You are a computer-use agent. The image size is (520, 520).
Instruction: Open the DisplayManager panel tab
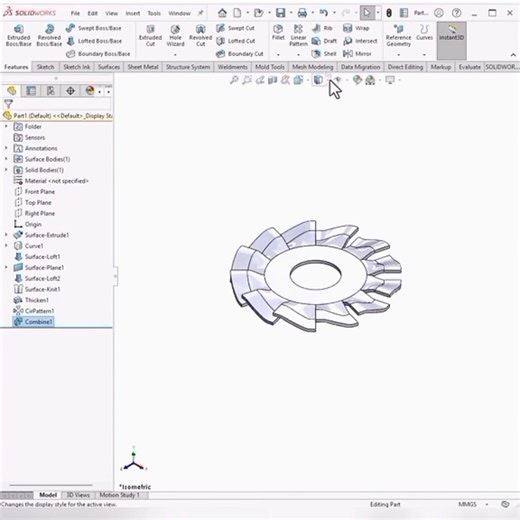pyautogui.click(x=90, y=91)
